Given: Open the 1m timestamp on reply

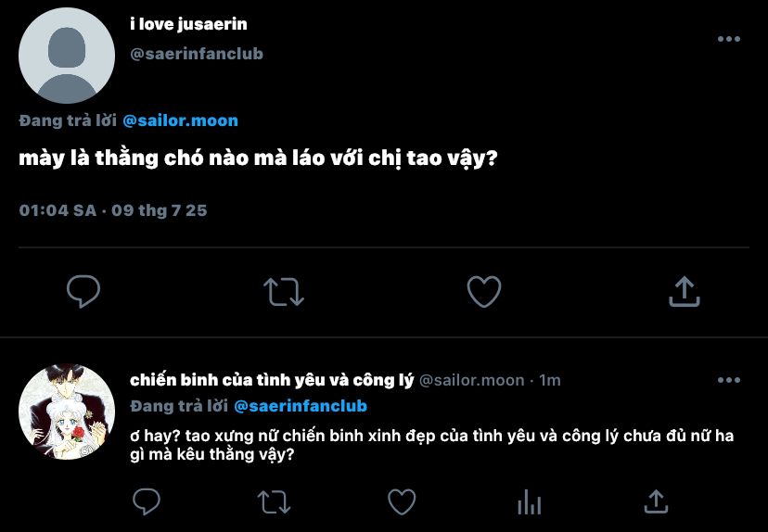Looking at the screenshot, I should click(x=549, y=380).
